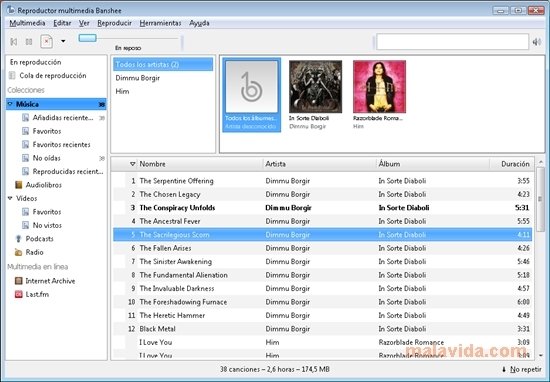Image resolution: width=550 pixels, height=382 pixels.
Task: Select the Todos los álbumes thumbnail
Action: [251, 87]
